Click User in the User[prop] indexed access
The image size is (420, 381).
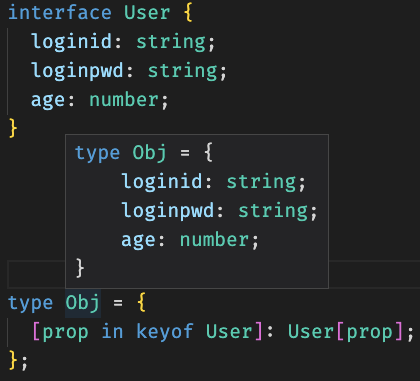(311, 332)
